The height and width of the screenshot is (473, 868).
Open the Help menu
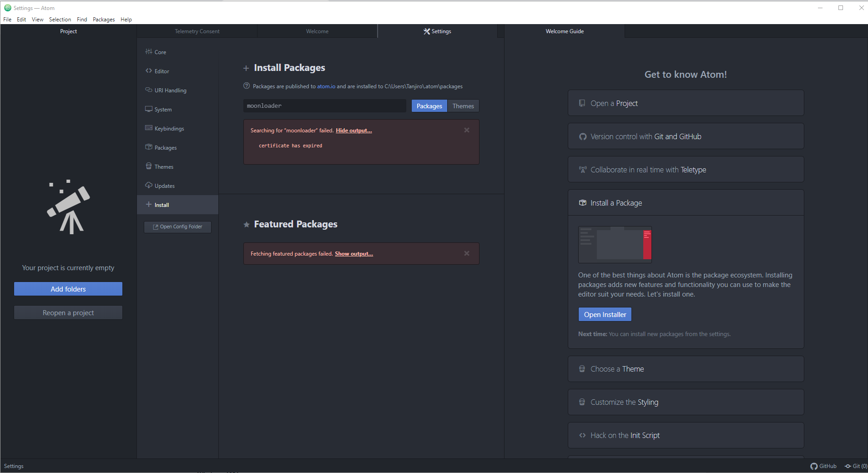126,20
